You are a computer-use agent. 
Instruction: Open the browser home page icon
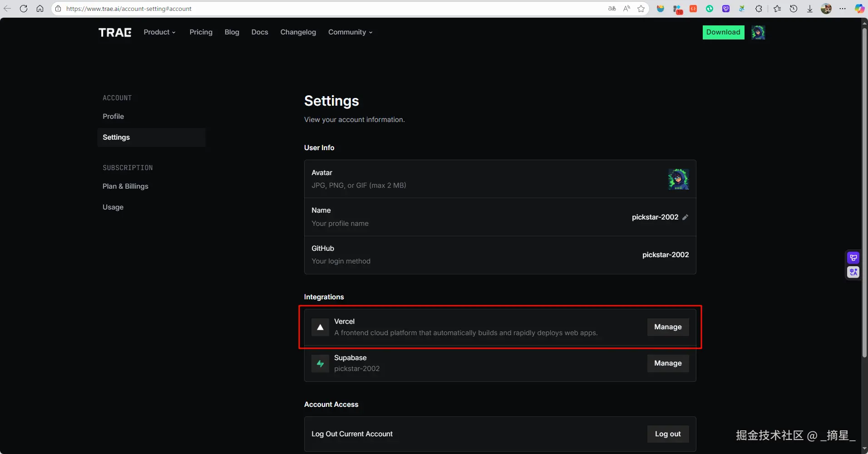[x=40, y=9]
